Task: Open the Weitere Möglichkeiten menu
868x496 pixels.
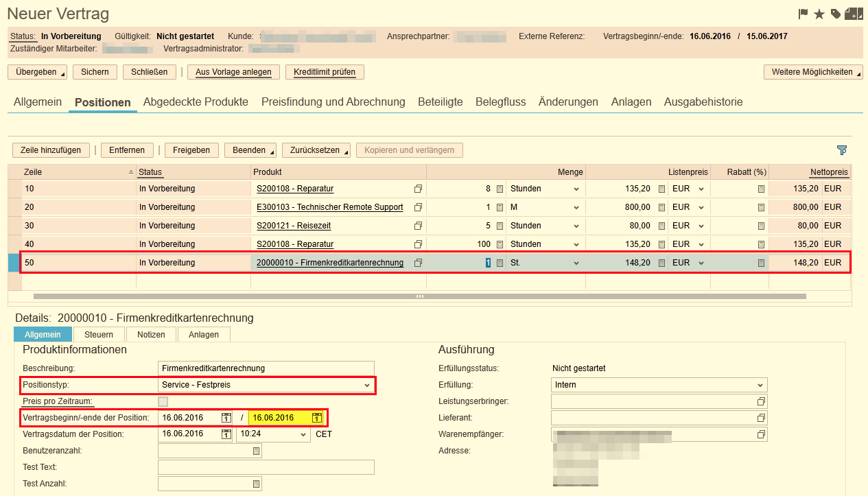Action: point(813,72)
